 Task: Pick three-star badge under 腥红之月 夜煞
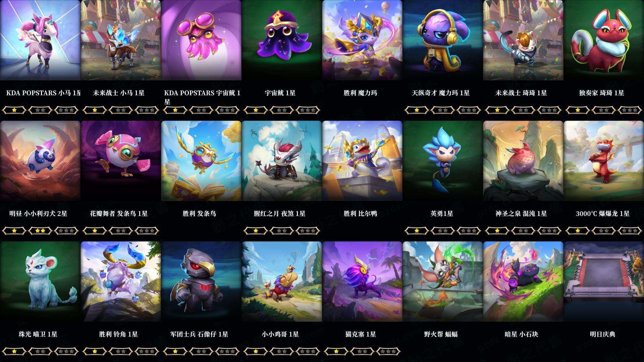(x=308, y=231)
